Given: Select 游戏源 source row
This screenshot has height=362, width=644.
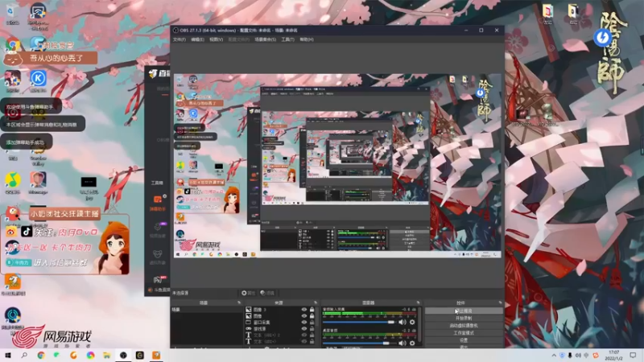Looking at the screenshot, I should (x=279, y=329).
